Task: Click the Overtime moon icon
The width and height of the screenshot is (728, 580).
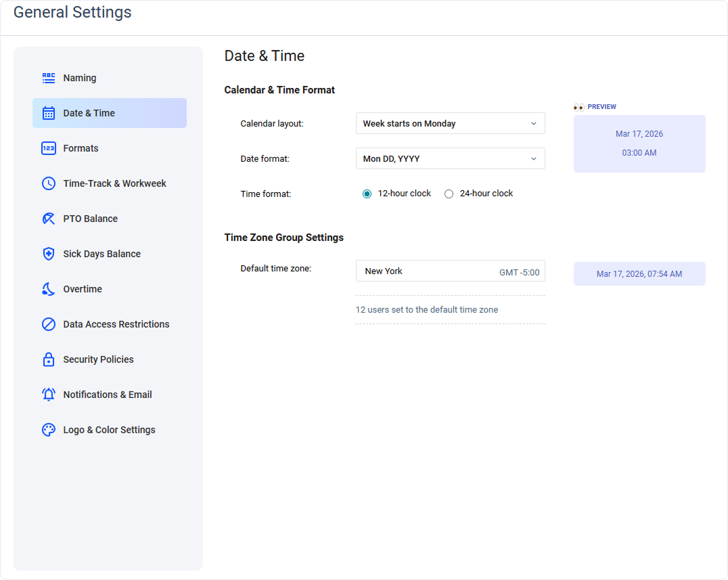Action: pos(48,289)
